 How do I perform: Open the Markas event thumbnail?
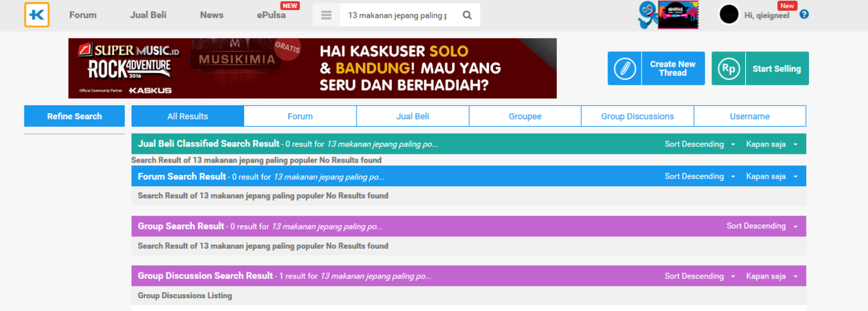[x=678, y=15]
